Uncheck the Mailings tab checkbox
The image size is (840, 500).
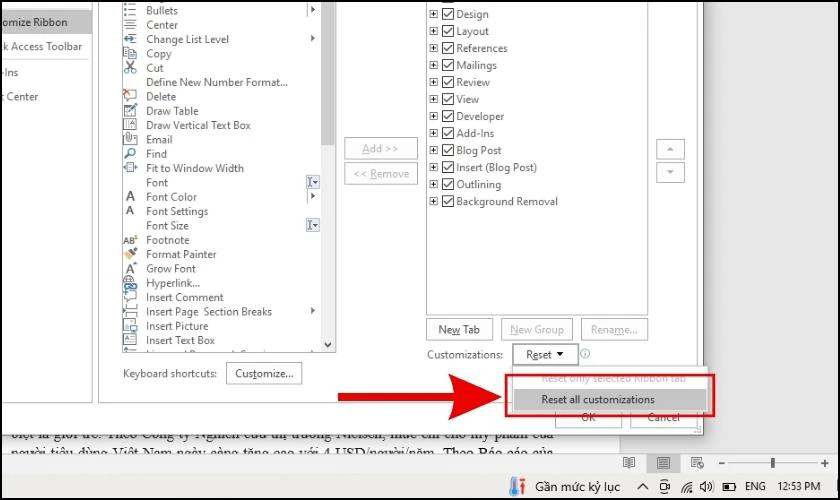pos(448,65)
